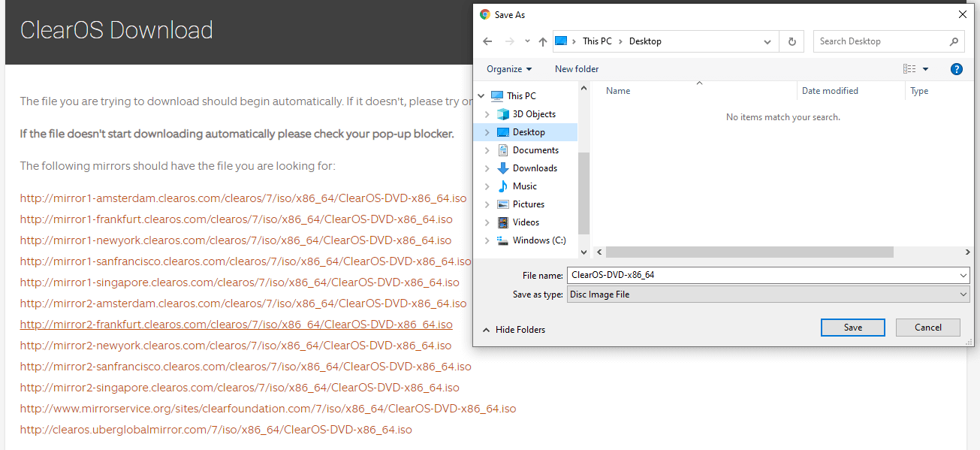Click the back navigation arrow
The image size is (980, 450).
487,41
